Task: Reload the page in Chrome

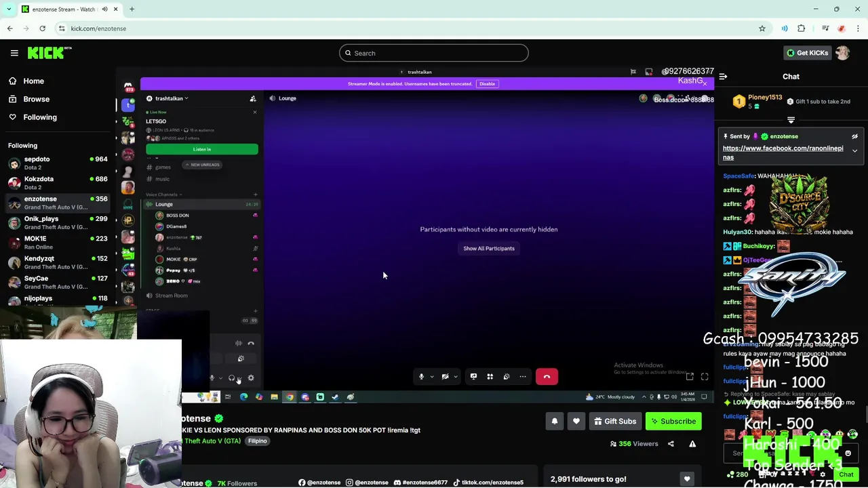Action: (42, 28)
